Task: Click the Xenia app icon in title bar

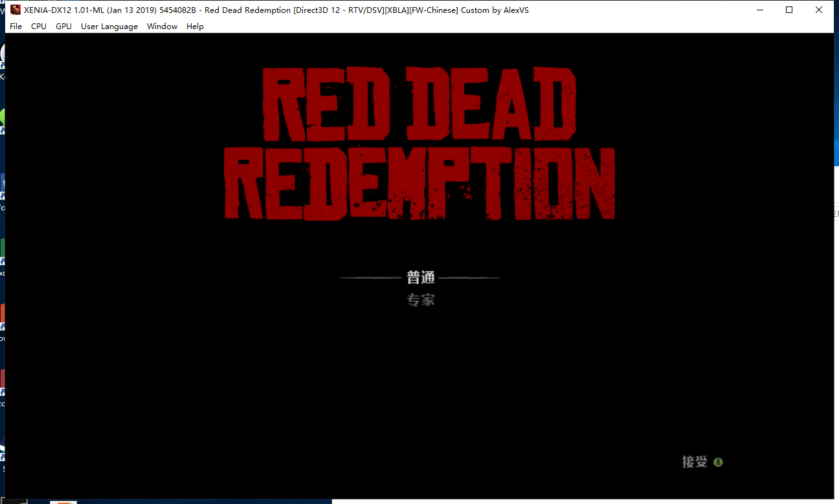Action: [16, 10]
